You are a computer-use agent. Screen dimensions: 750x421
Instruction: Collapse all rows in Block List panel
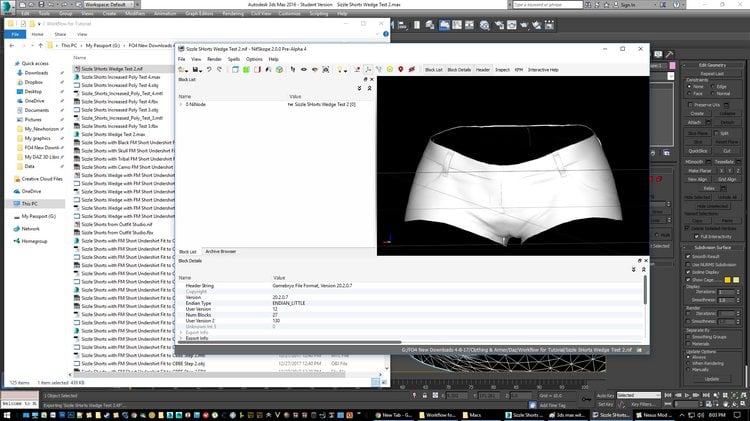(369, 89)
